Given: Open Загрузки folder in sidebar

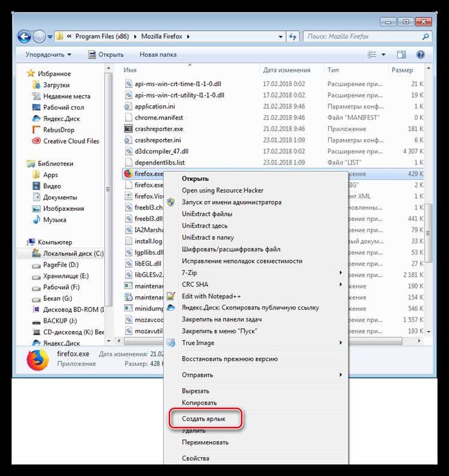Looking at the screenshot, I should click(x=56, y=85).
